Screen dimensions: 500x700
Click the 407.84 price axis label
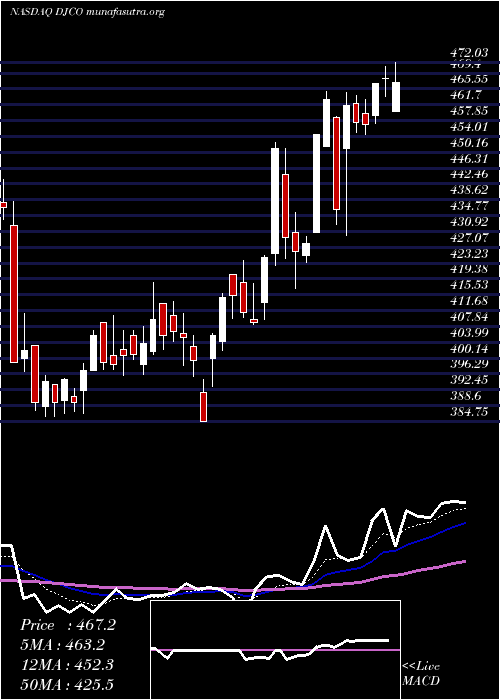pyautogui.click(x=469, y=317)
